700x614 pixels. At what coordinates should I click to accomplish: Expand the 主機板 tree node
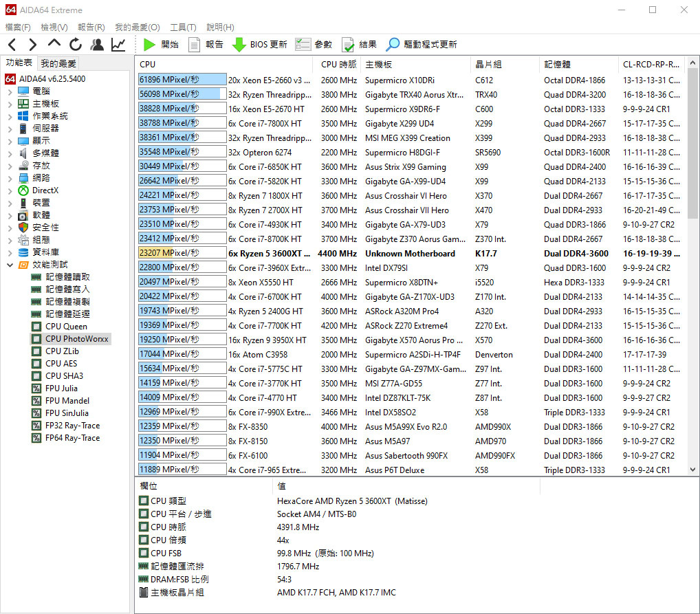[x=10, y=104]
